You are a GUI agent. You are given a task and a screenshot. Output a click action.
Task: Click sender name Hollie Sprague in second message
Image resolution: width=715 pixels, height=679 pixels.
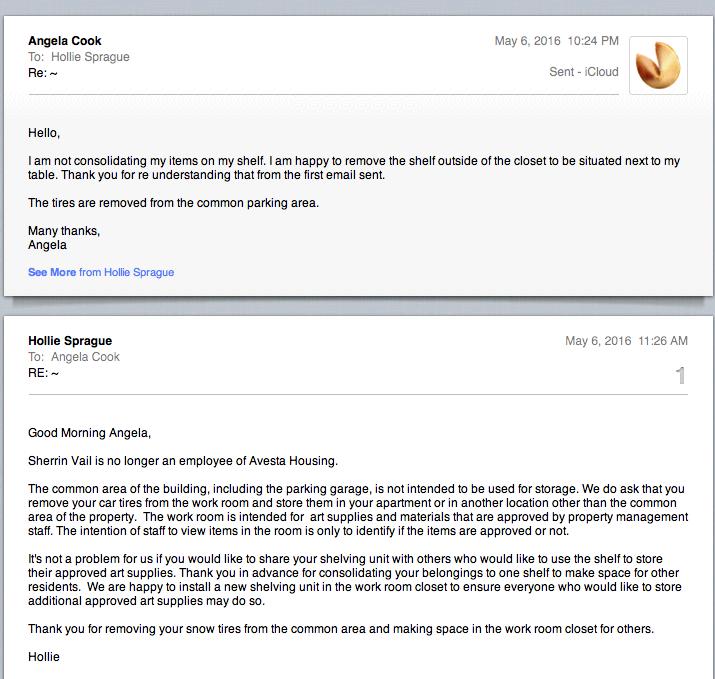click(70, 341)
